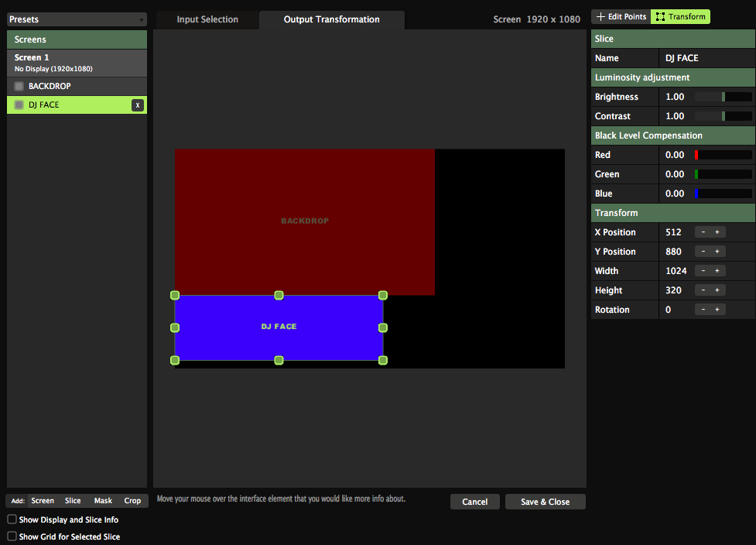The image size is (756, 545).
Task: Click top-center handle of DJ FACE slice
Action: tap(279, 295)
